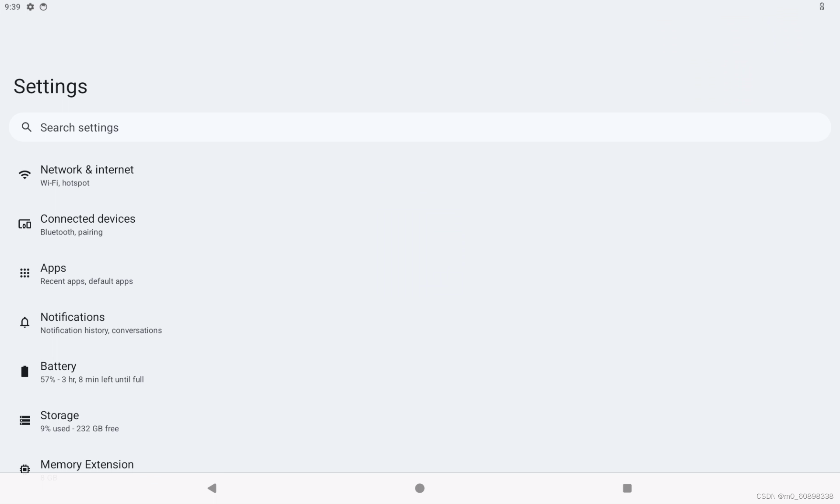840x504 pixels.
Task: Tap the Search settings input field
Action: [x=420, y=126]
